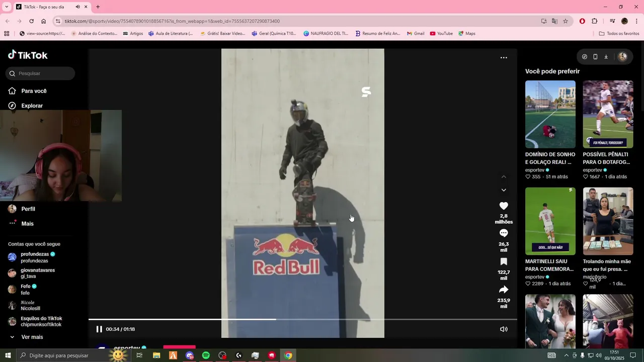Click the install app icon in address bar
This screenshot has width=644, height=362.
[x=544, y=21]
